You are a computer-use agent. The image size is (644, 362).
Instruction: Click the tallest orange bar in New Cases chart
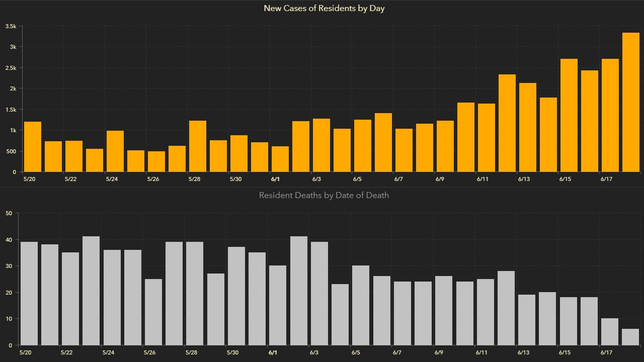630,103
